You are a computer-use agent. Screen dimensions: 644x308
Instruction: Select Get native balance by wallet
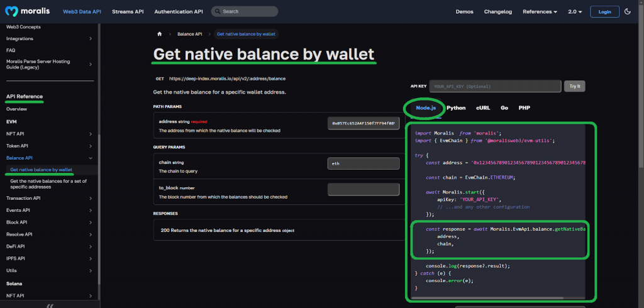coord(41,170)
